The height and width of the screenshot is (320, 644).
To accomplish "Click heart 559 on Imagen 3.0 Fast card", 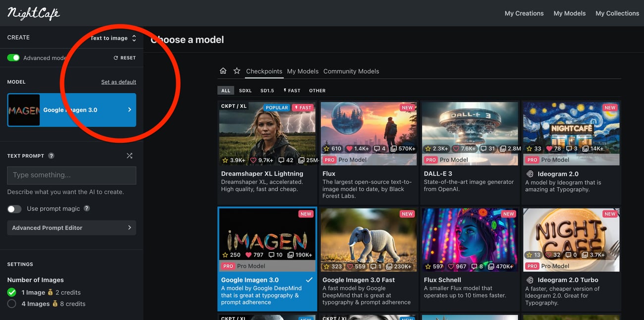I will [x=356, y=267].
